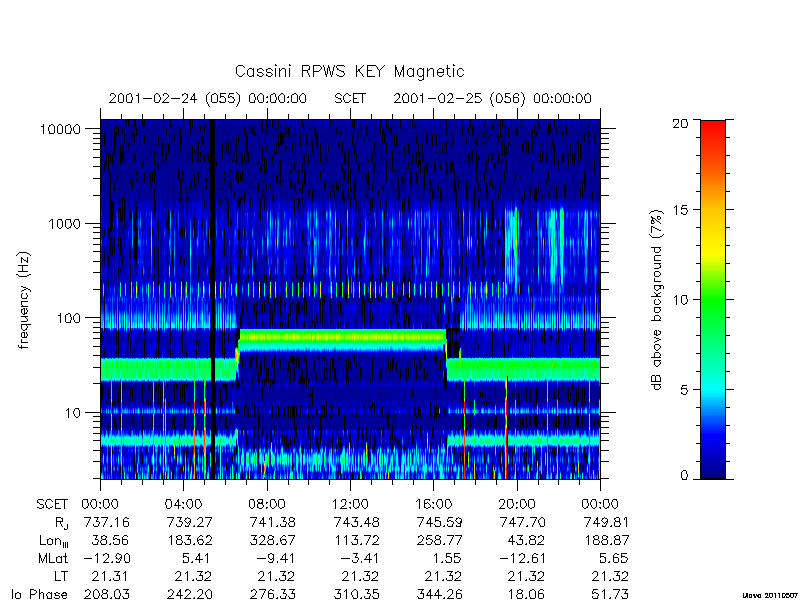Click the dB above background (7%) label
The width and height of the screenshot is (800, 600).
pyautogui.click(x=657, y=300)
